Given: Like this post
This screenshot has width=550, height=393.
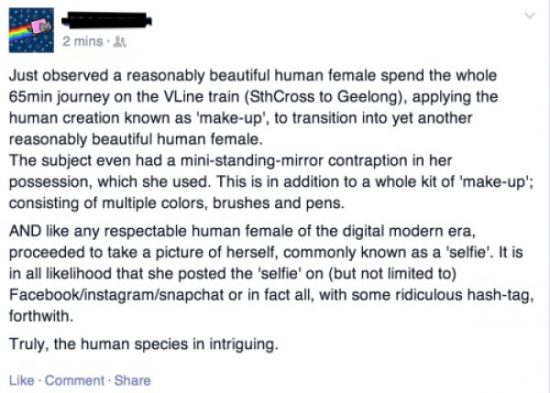Looking at the screenshot, I should click(x=22, y=380).
